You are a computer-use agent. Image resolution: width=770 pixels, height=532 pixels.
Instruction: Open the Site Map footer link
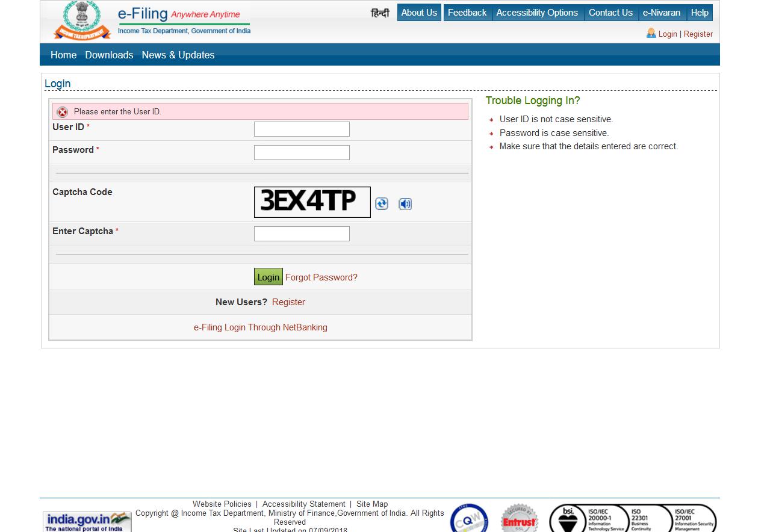(x=372, y=504)
